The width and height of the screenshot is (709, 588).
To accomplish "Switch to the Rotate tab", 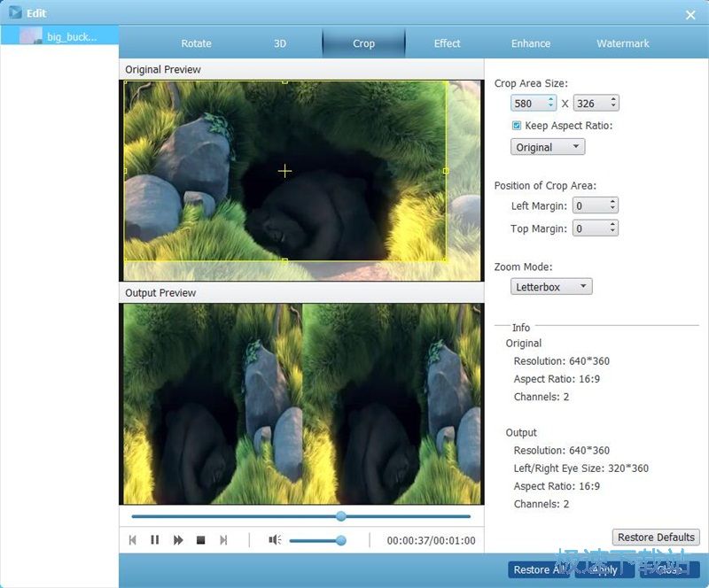I will point(196,43).
